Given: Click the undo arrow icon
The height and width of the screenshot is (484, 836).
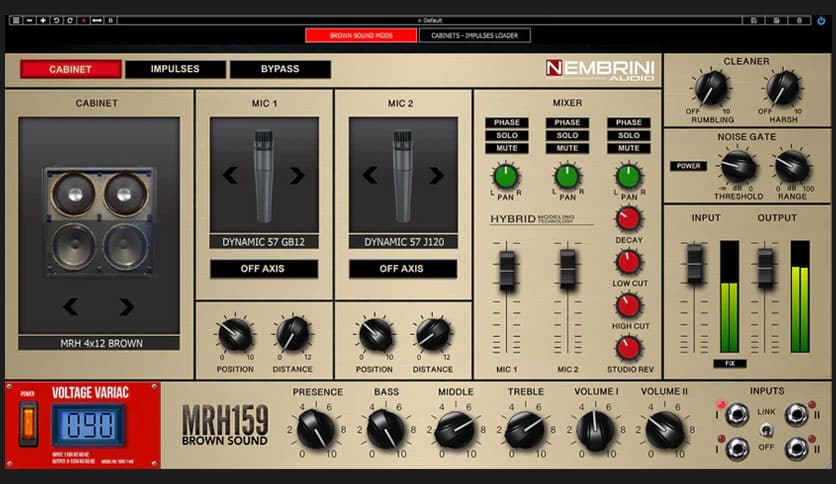Looking at the screenshot, I should click(x=57, y=20).
